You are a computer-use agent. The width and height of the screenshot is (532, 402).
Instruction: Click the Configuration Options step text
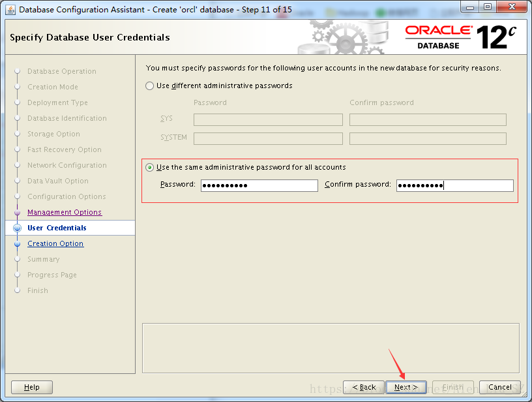[67, 196]
